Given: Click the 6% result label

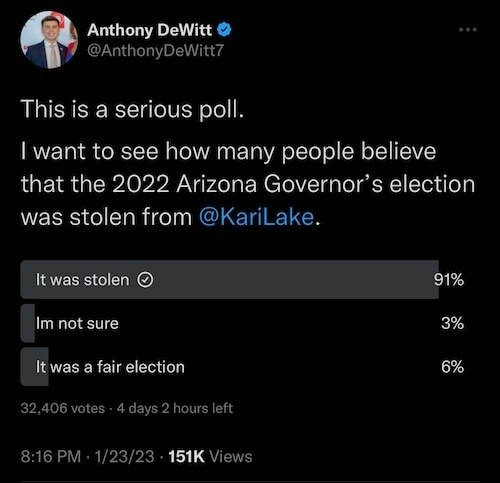Looking at the screenshot, I should (452, 367).
